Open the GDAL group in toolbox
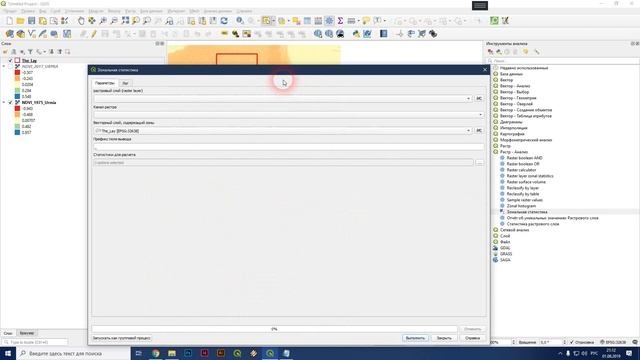 point(505,248)
